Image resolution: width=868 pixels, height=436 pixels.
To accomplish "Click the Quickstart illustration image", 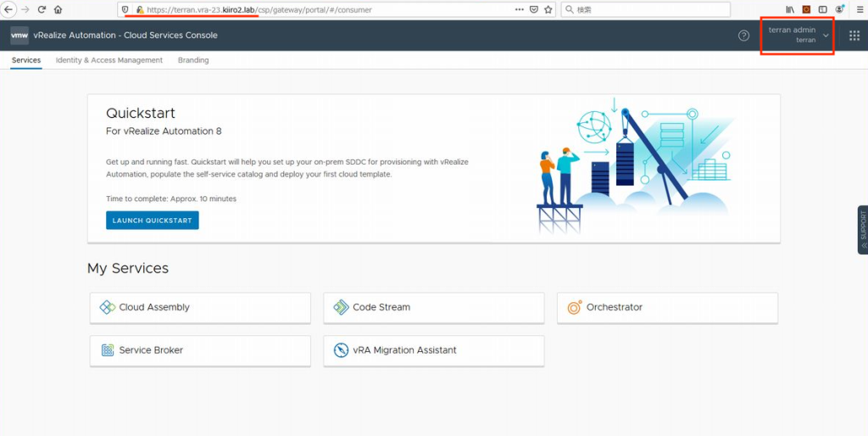I will (x=636, y=166).
